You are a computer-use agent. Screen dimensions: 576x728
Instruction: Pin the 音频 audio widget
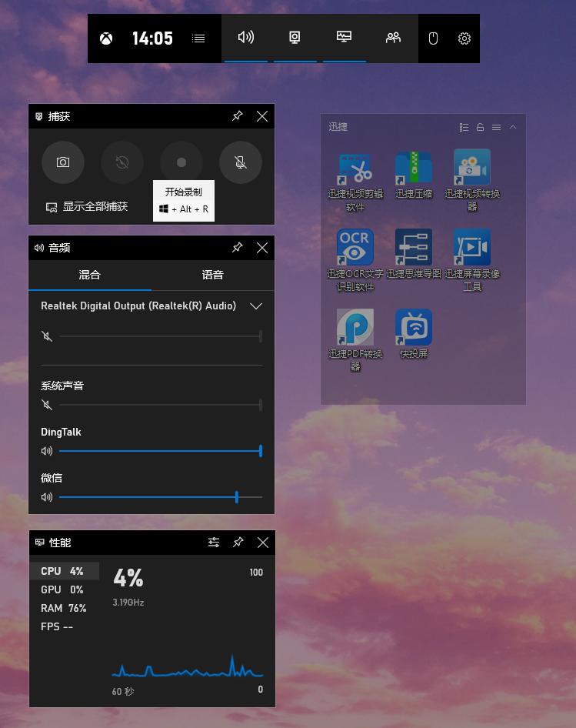237,248
